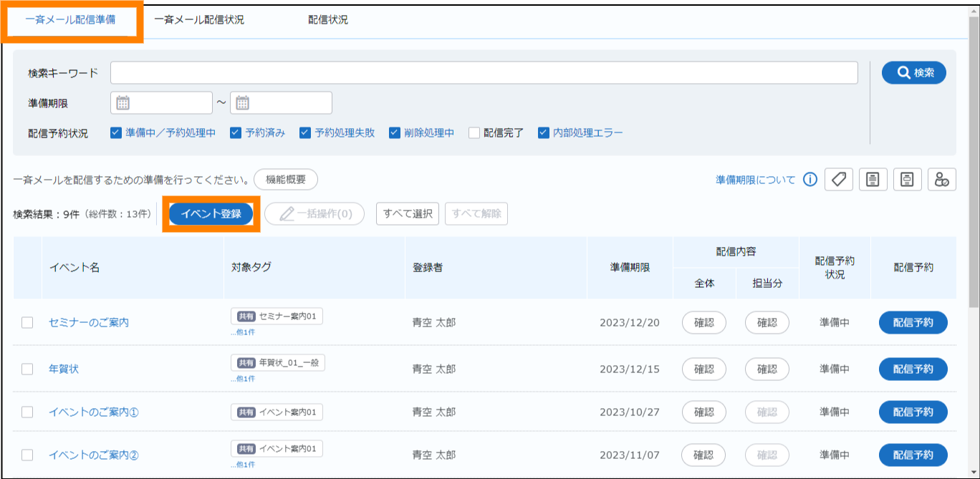Focus the 検索キーワード text field
Image resolution: width=980 pixels, height=479 pixels.
click(x=484, y=73)
